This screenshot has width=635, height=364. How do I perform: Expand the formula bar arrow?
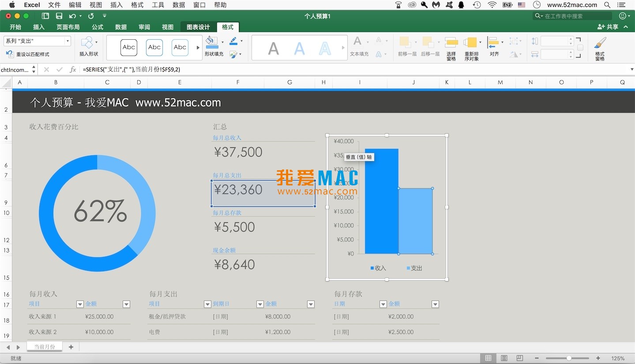click(x=631, y=69)
